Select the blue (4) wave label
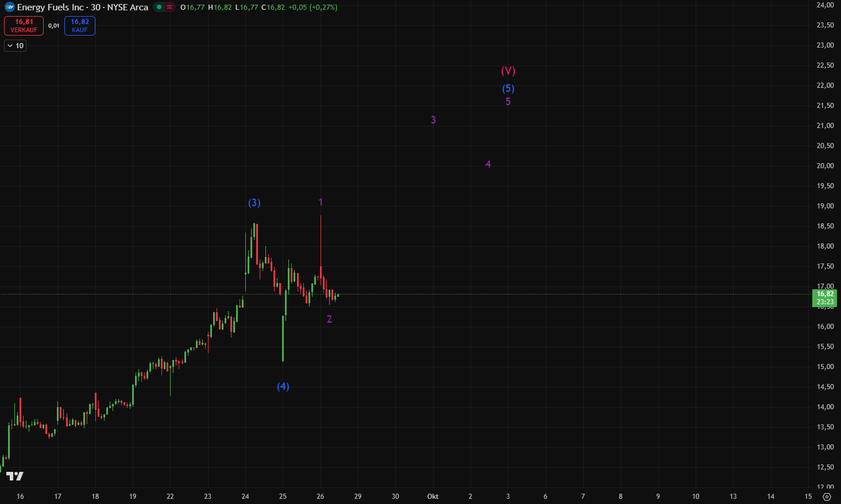841x504 pixels. (283, 386)
